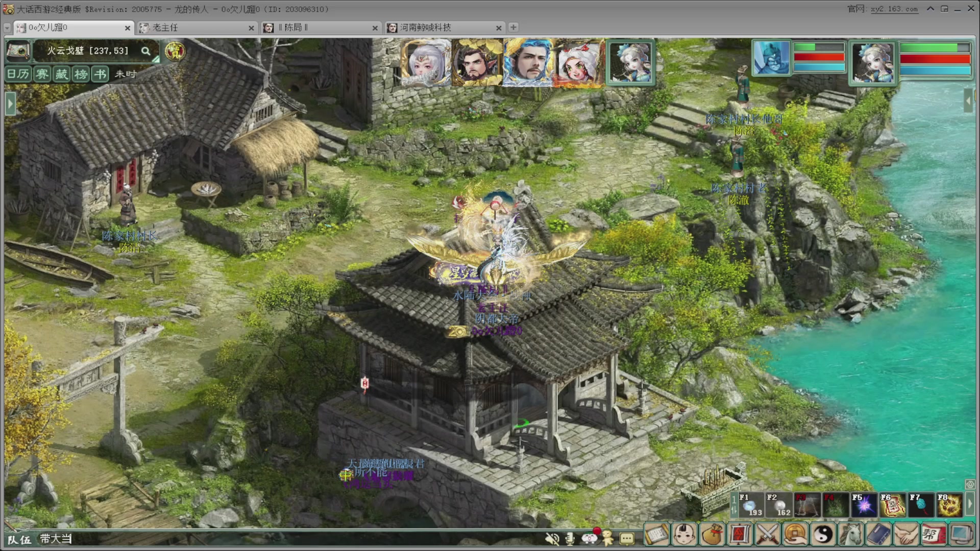Use the F2 hotkey item with count 162
Screen dimensions: 980x551
[779, 505]
